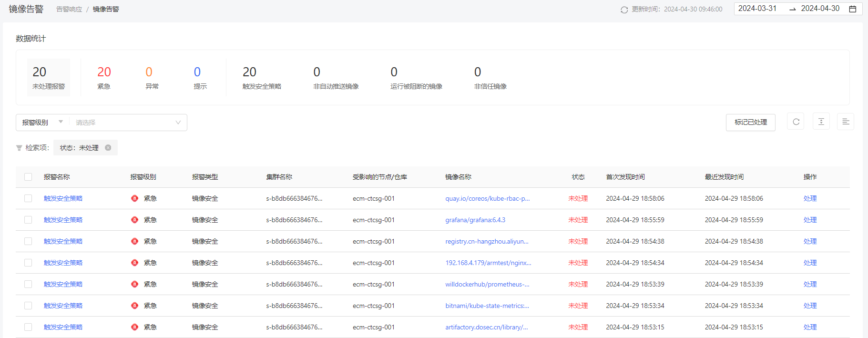Screen dimensions: 868x338
Task: Open the column settings icon
Action: point(846,122)
